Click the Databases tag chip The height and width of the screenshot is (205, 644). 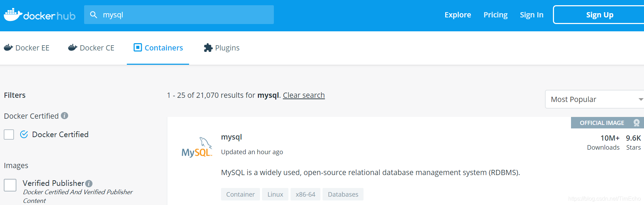(x=343, y=194)
